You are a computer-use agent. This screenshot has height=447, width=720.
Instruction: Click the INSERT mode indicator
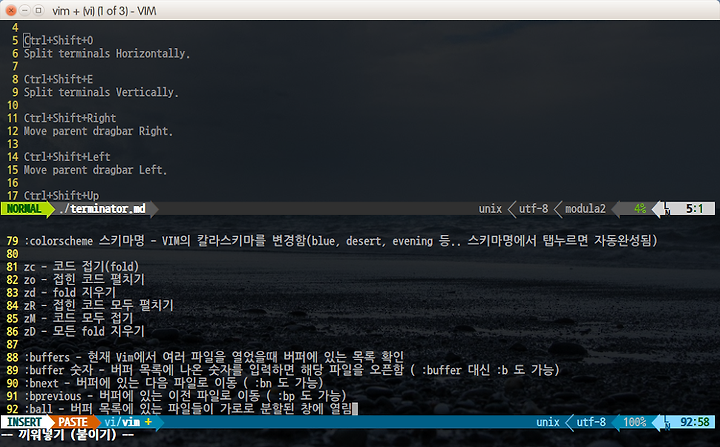point(24,422)
